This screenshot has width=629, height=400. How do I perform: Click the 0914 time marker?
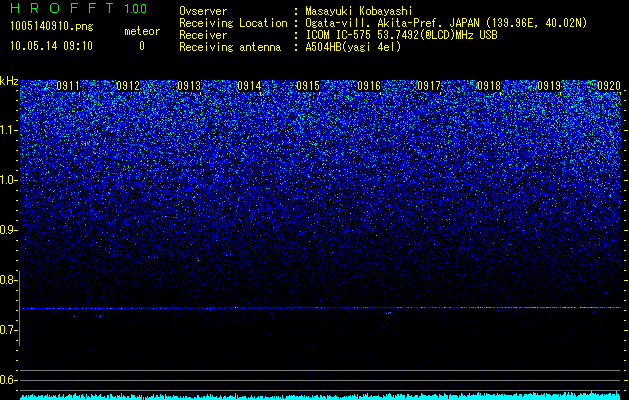pyautogui.click(x=249, y=86)
